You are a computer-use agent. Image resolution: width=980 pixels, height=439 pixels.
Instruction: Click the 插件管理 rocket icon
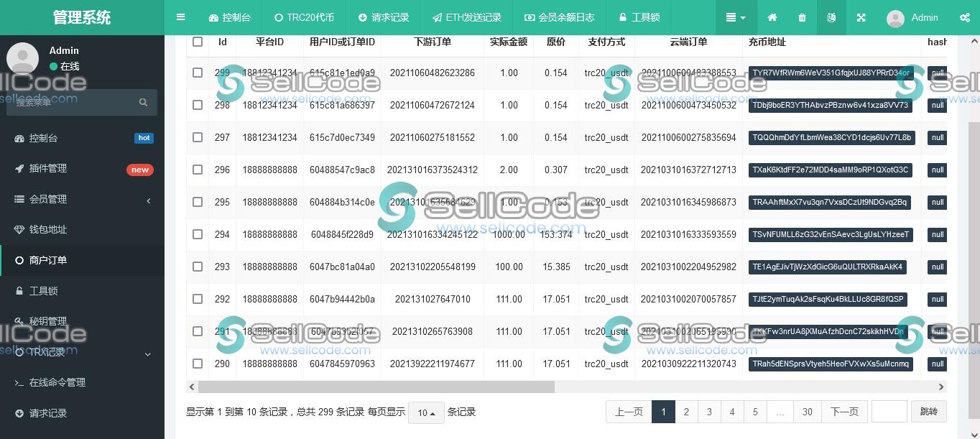click(x=19, y=168)
